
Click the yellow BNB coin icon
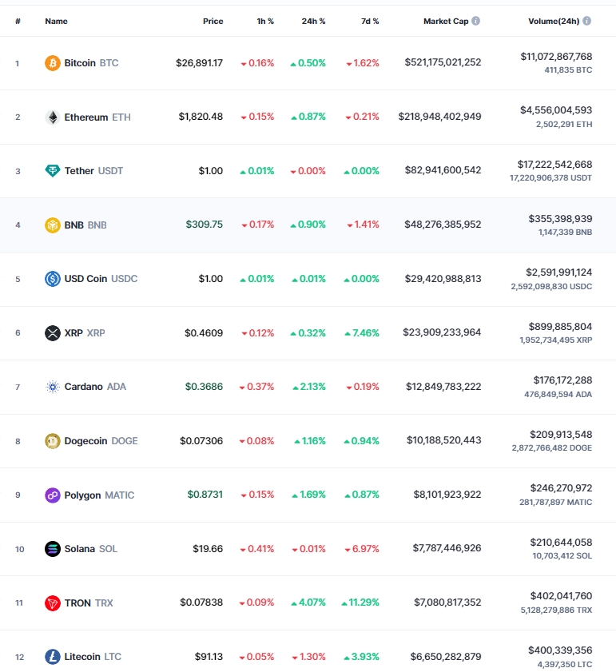[x=52, y=225]
